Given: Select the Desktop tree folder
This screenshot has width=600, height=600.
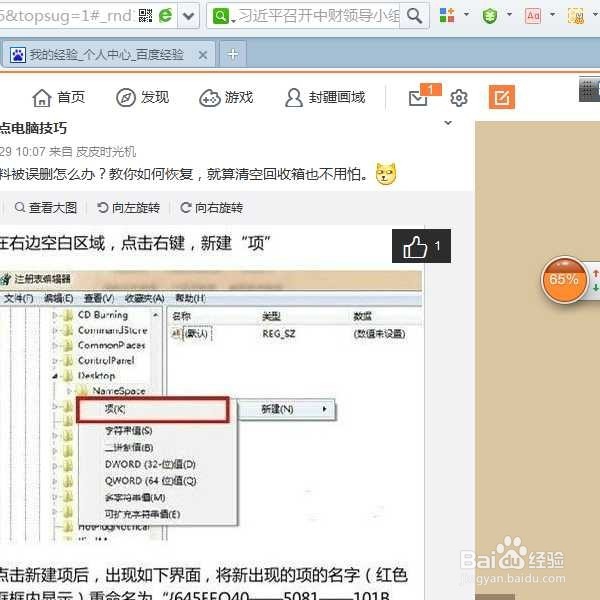Looking at the screenshot, I should point(96,376).
